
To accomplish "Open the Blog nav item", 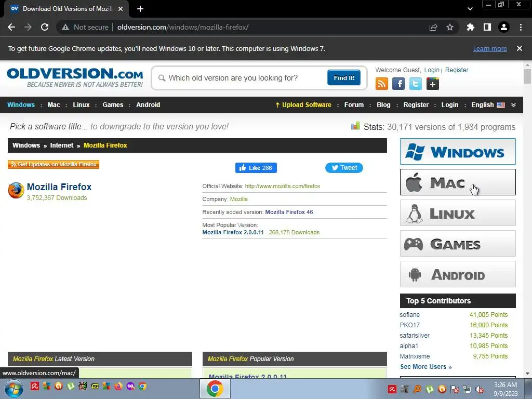I will [x=383, y=105].
